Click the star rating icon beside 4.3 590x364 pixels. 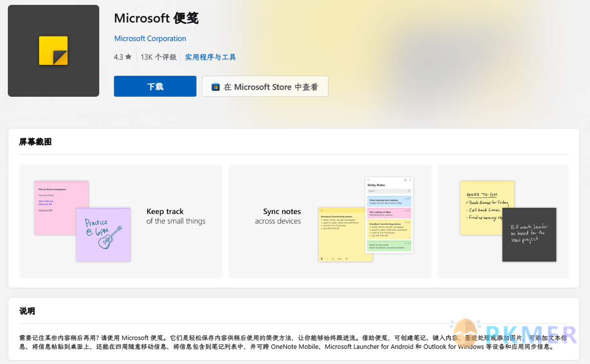click(x=129, y=57)
